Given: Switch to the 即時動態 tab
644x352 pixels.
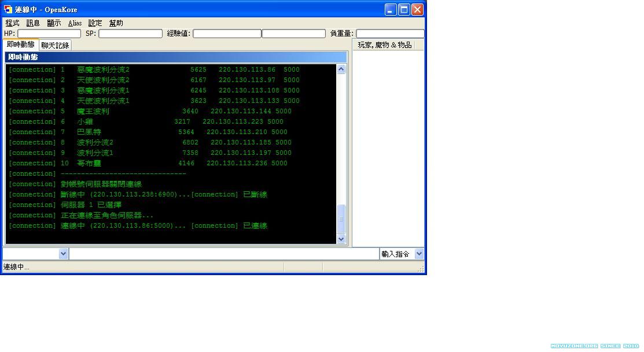Looking at the screenshot, I should point(20,45).
